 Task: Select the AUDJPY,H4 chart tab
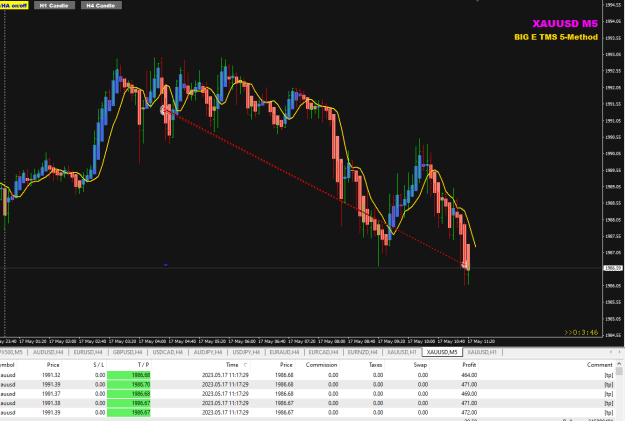tap(208, 352)
